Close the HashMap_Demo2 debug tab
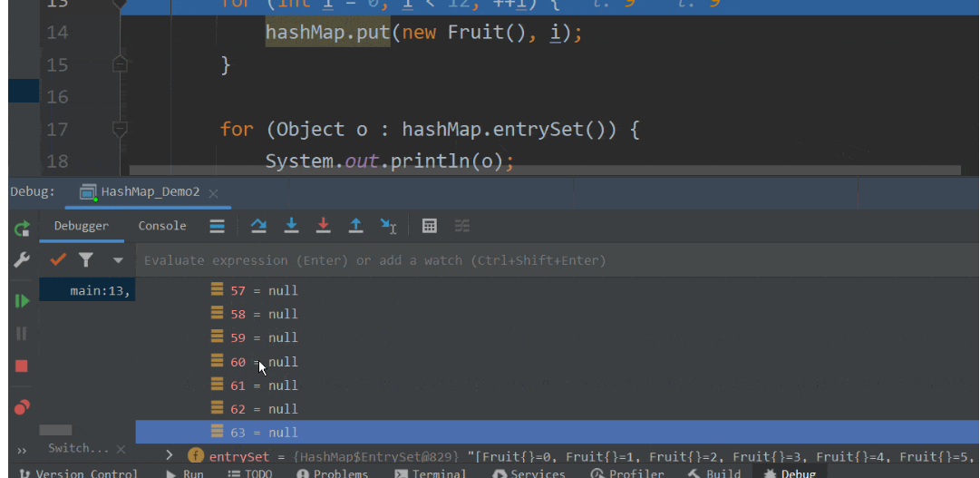 point(213,194)
